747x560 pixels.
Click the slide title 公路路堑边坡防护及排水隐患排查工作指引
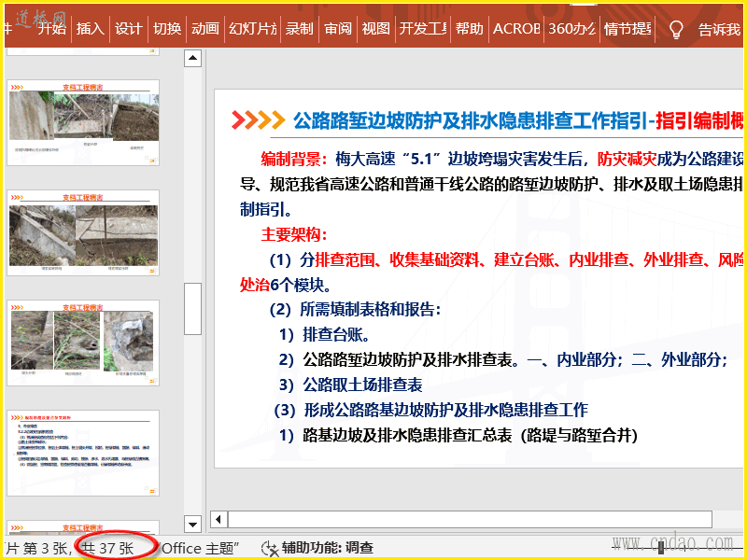(x=470, y=120)
